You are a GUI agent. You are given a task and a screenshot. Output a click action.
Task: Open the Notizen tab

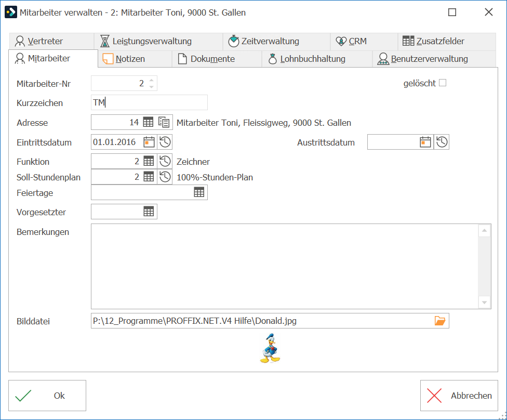[x=135, y=59]
